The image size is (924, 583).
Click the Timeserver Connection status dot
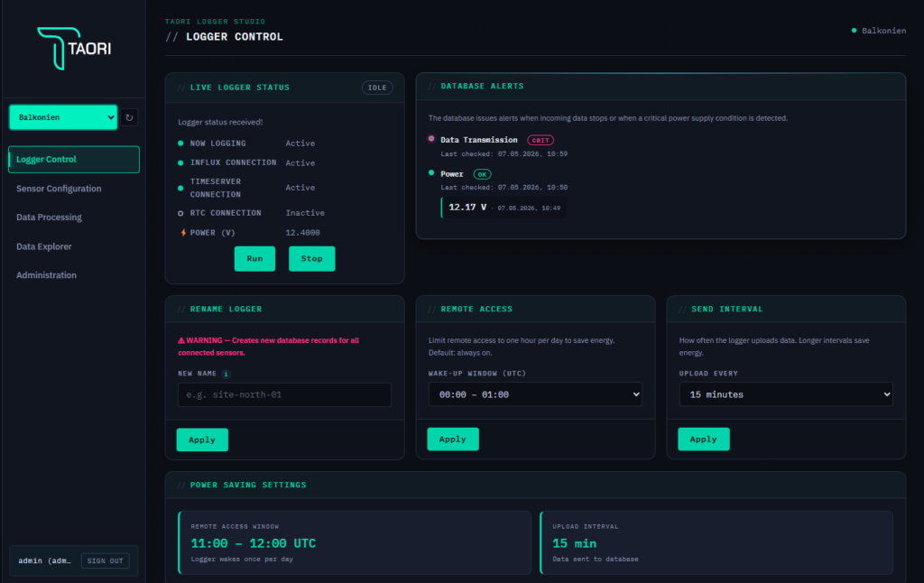point(180,188)
